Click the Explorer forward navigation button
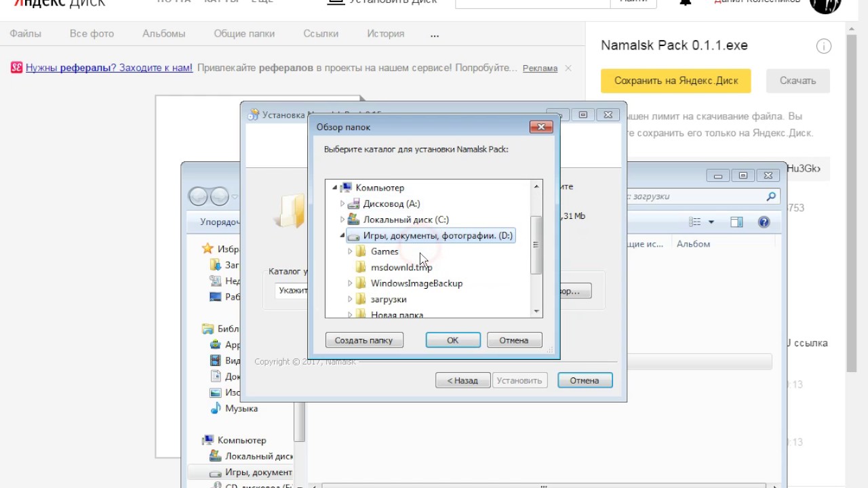868x488 pixels. (219, 197)
